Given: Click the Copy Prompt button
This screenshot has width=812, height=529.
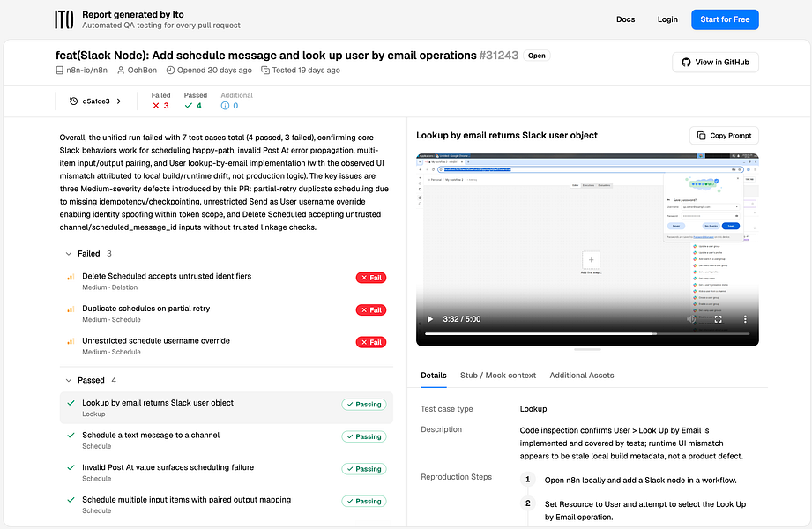Looking at the screenshot, I should coord(724,135).
